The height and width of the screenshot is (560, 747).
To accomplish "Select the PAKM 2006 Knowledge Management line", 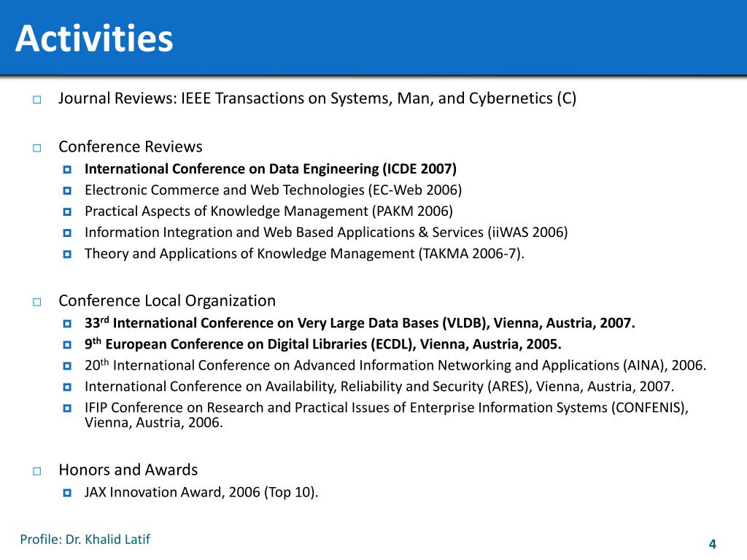I will [x=268, y=211].
